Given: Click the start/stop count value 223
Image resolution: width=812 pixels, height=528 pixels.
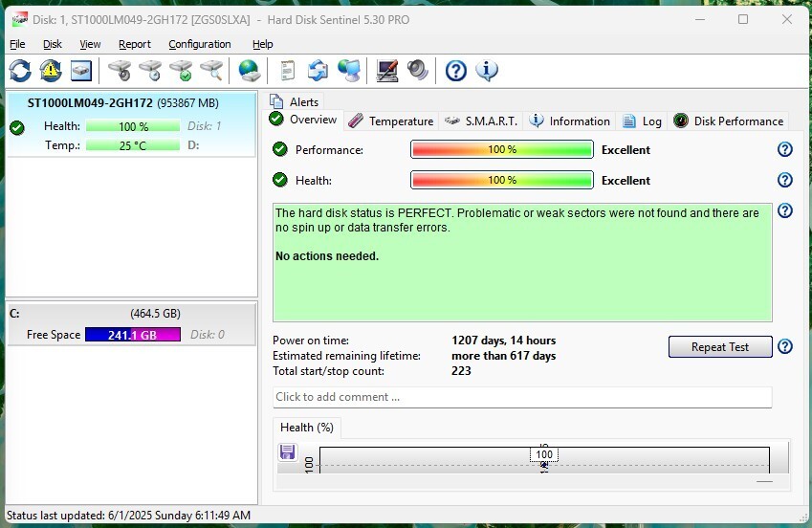Looking at the screenshot, I should pos(461,371).
